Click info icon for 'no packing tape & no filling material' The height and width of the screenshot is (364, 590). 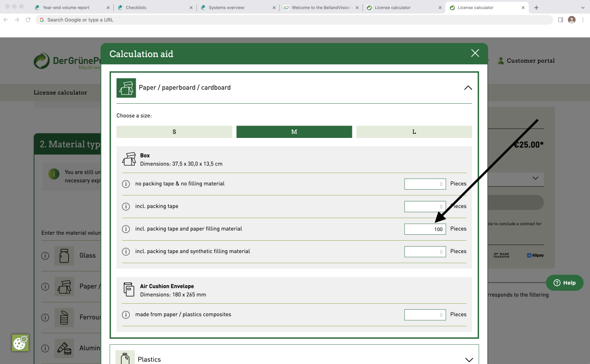[126, 184]
